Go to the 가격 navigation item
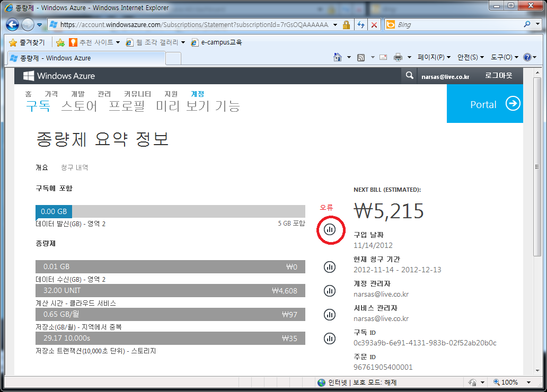Image resolution: width=547 pixels, height=392 pixels. coord(51,94)
